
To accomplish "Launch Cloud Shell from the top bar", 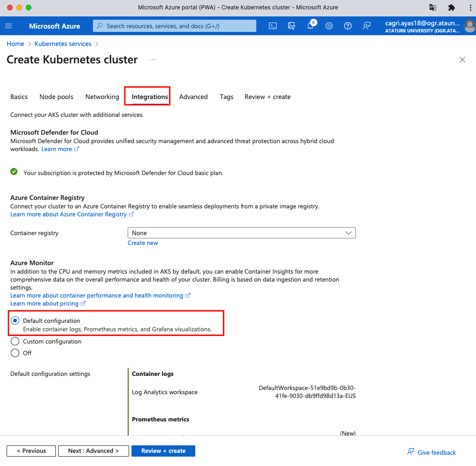I will pyautogui.click(x=273, y=26).
